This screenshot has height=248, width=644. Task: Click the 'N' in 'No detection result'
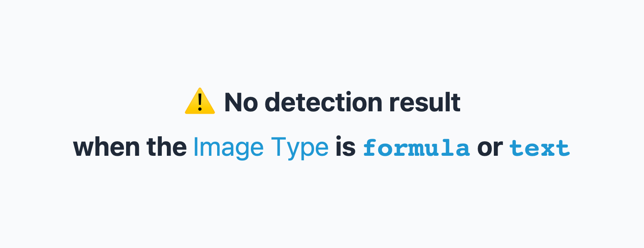pos(233,103)
